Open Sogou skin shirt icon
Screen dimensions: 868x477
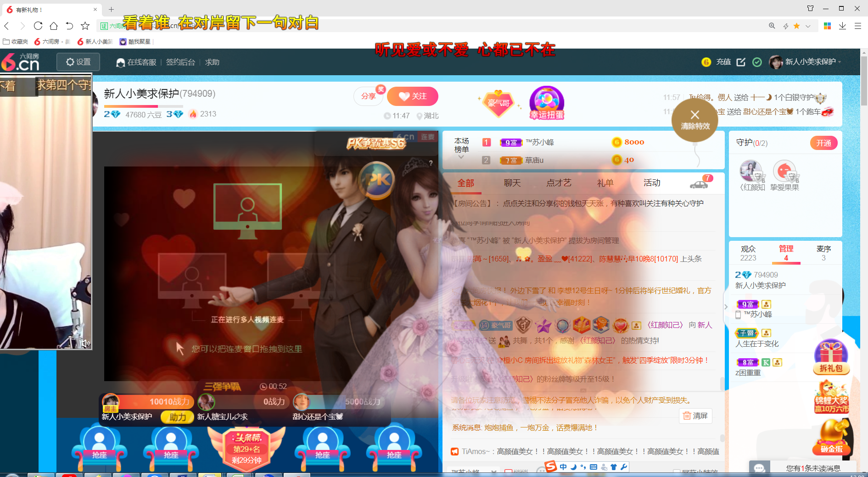(x=614, y=467)
